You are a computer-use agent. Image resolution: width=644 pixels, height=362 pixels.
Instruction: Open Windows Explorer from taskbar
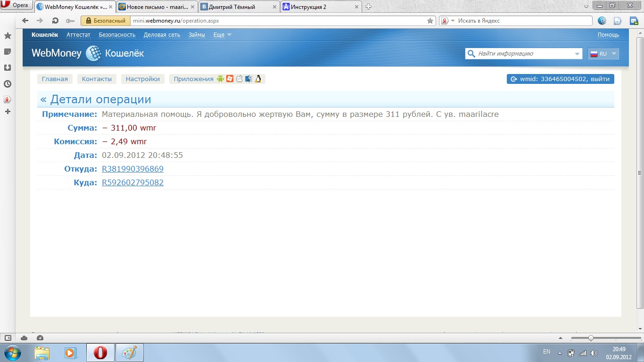click(42, 353)
